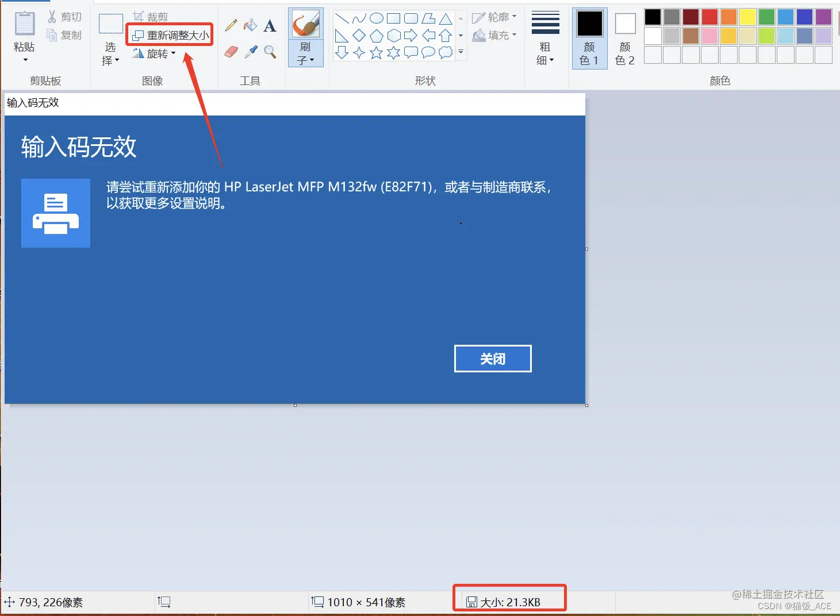840x616 pixels.
Task: Choose the Oval callout shape
Action: click(x=428, y=53)
